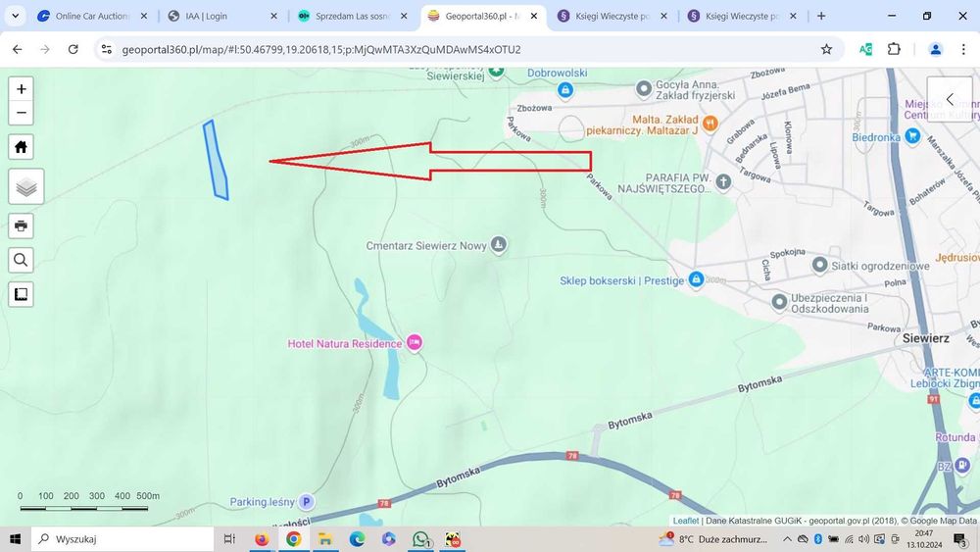Open File Explorer from taskbar
The image size is (980, 552).
(325, 539)
